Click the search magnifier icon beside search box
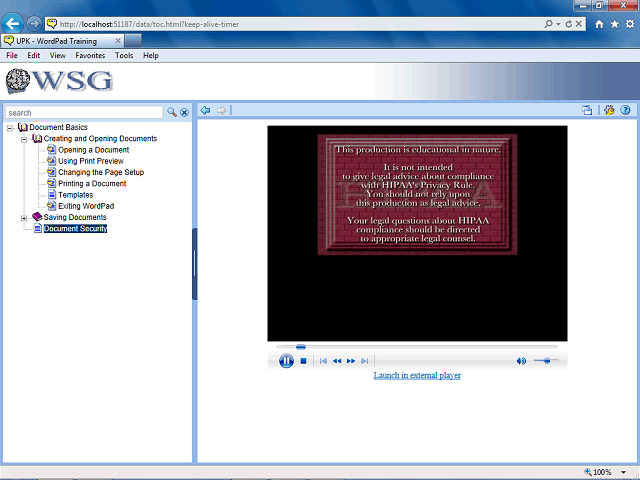Viewport: 640px width, 480px height. pos(172,112)
